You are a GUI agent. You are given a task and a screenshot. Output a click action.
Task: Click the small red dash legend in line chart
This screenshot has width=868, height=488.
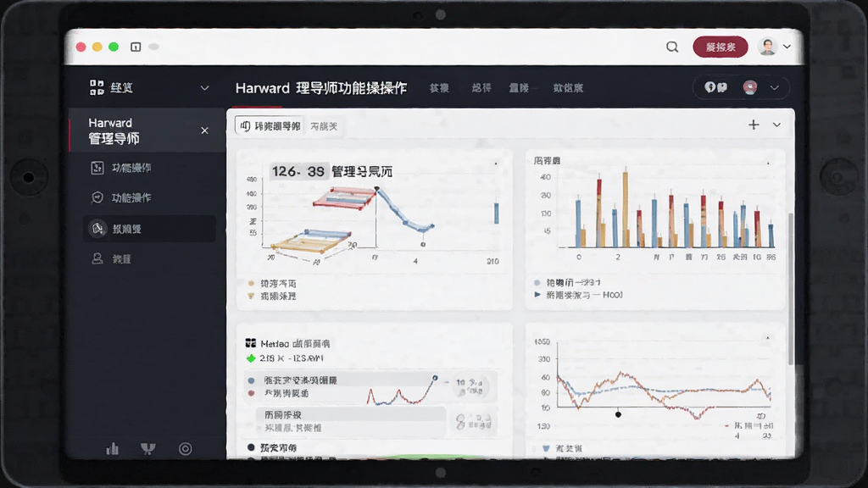[x=726, y=425]
